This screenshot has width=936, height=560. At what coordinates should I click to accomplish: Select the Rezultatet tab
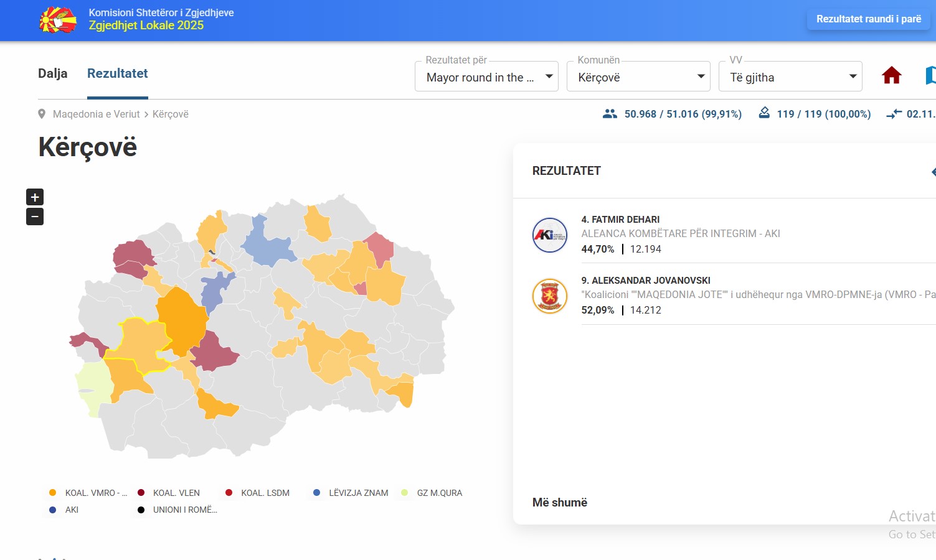(x=118, y=73)
